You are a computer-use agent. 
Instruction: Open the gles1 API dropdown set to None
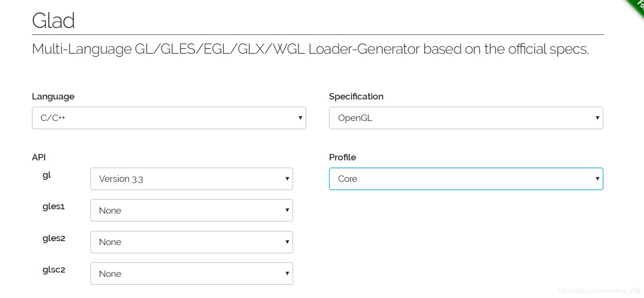(191, 210)
